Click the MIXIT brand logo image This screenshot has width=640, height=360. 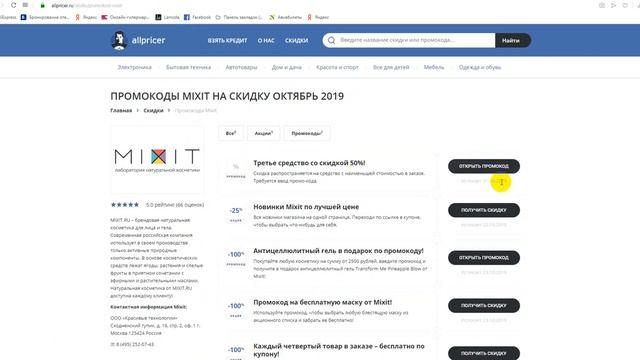[x=157, y=160]
